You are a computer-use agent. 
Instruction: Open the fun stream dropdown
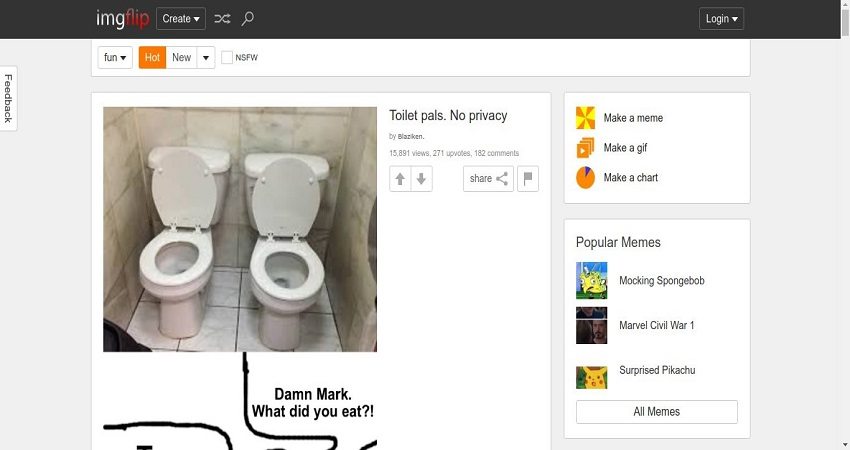pos(116,58)
